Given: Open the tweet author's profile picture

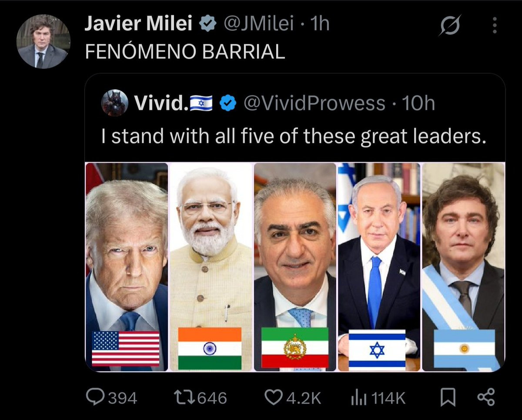Looking at the screenshot, I should click(43, 41).
